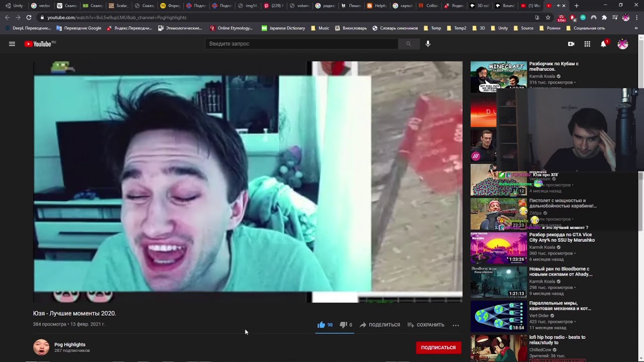Open the Pog Highlights channel name
The width and height of the screenshot is (644, 362).
[70, 344]
